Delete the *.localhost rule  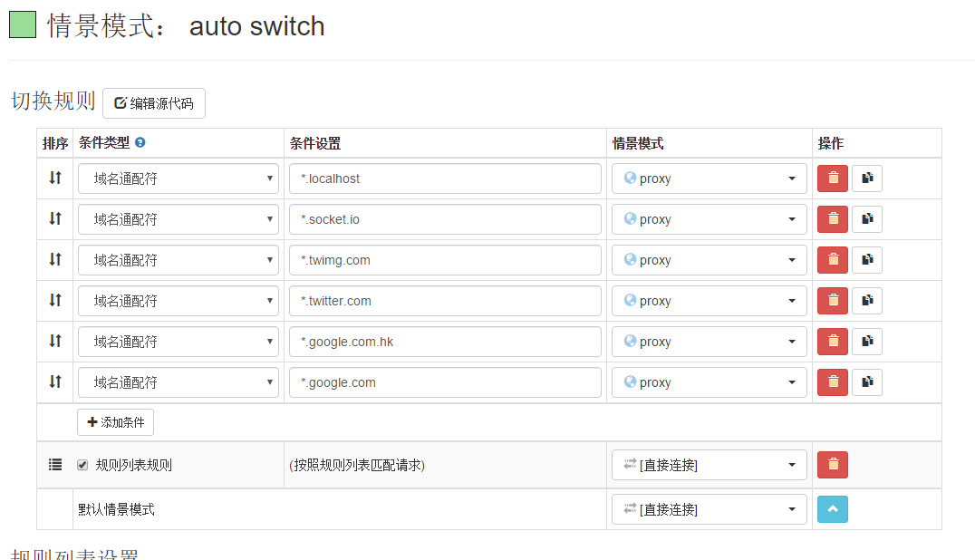[x=832, y=179]
